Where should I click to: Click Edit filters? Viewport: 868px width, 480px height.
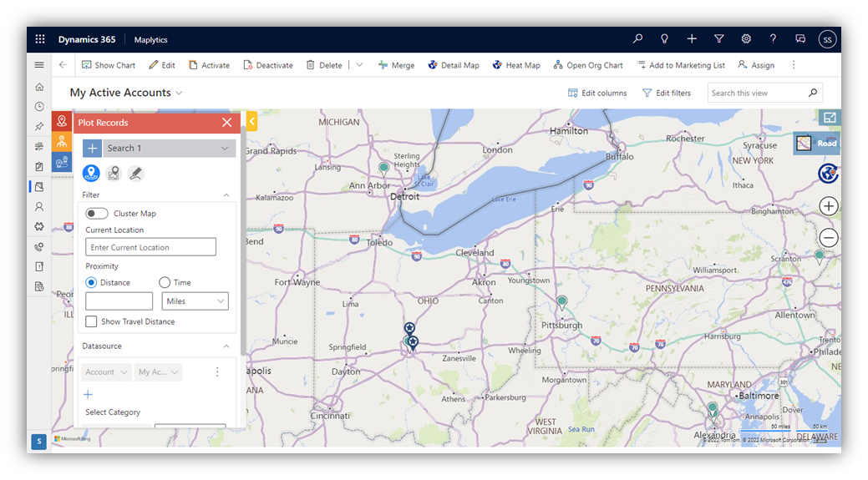667,93
